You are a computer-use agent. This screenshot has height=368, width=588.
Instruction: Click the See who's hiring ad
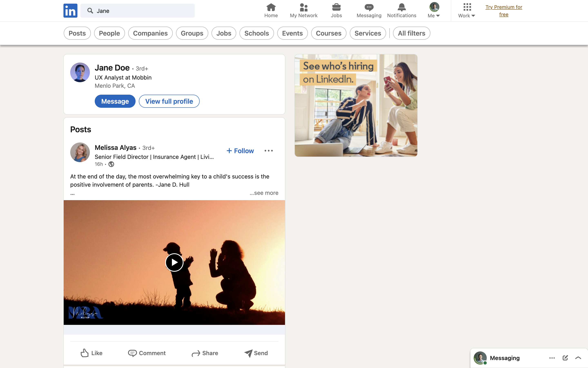pos(356,105)
